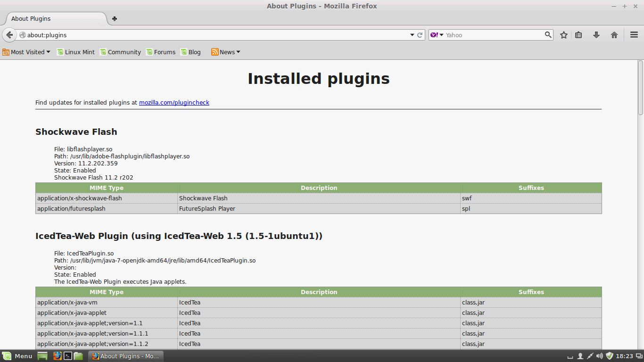Open the downloads arrow icon
Image resolution: width=644 pixels, height=362 pixels.
point(596,35)
